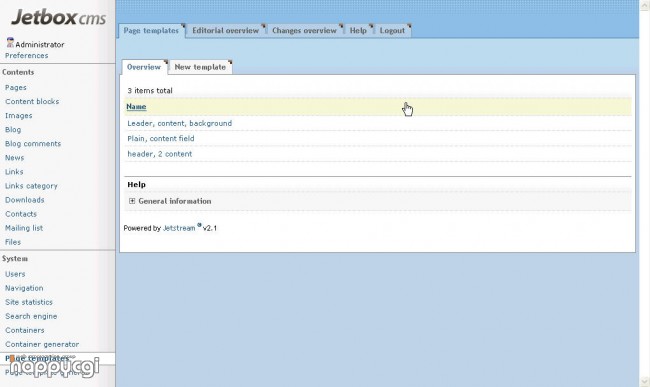Switch to Editorial overview tab

(x=226, y=31)
